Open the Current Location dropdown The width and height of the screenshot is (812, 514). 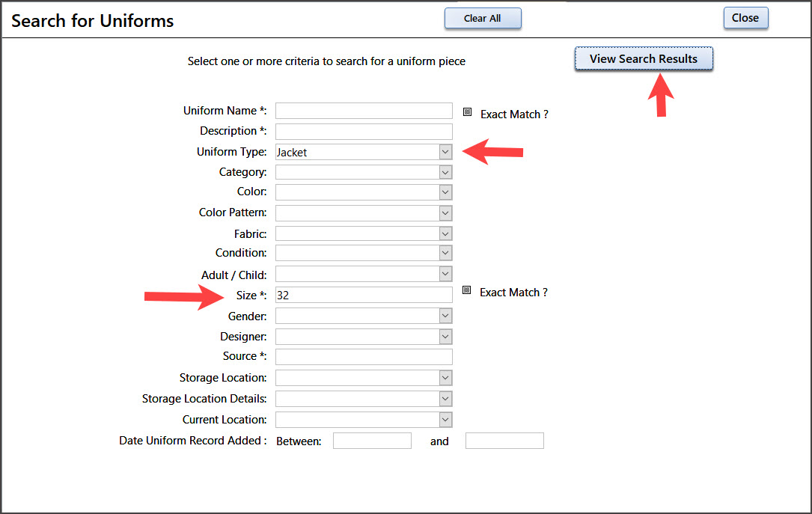pos(445,420)
